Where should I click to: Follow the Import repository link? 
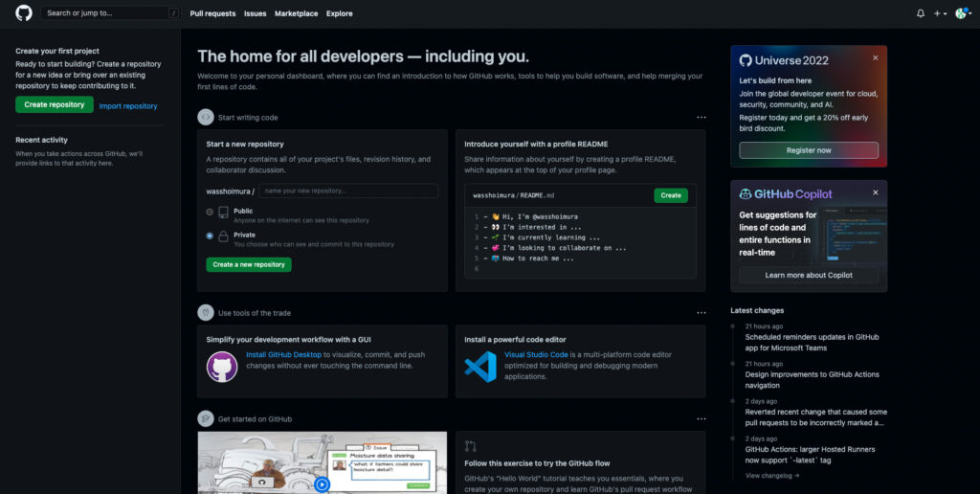coord(128,106)
